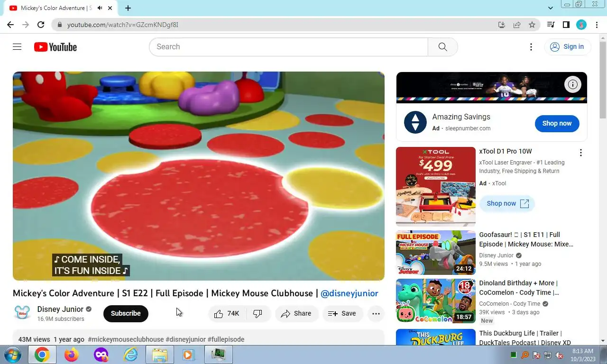Click the Sleep Number ad logo

click(x=415, y=122)
